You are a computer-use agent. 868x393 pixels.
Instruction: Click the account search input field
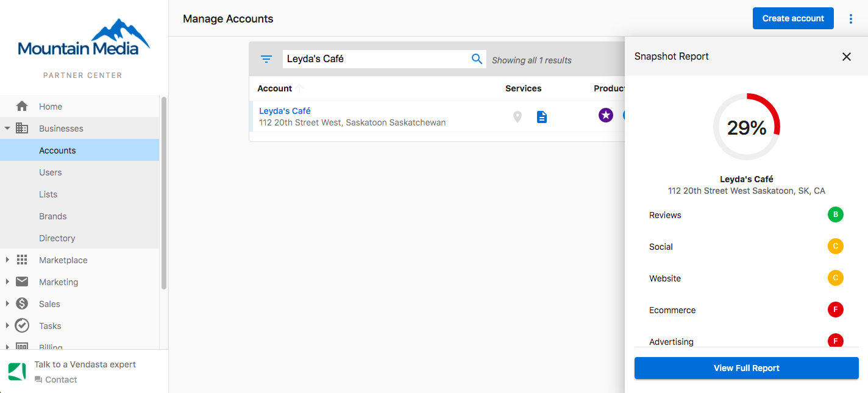[x=376, y=59]
